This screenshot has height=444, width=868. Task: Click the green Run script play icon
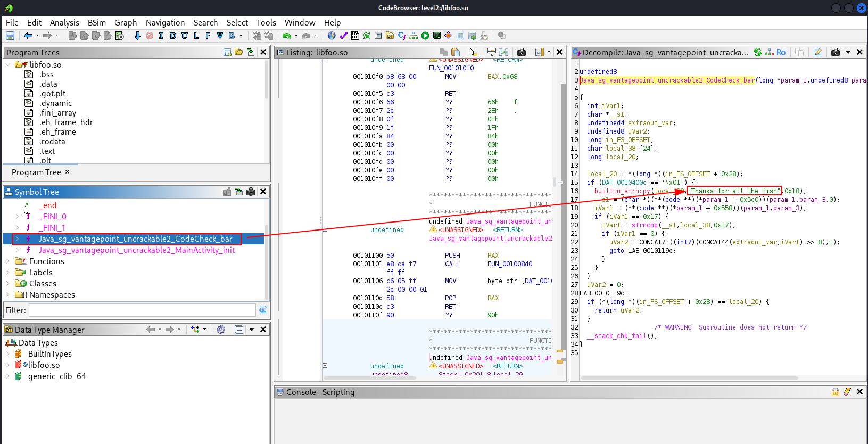coord(425,36)
